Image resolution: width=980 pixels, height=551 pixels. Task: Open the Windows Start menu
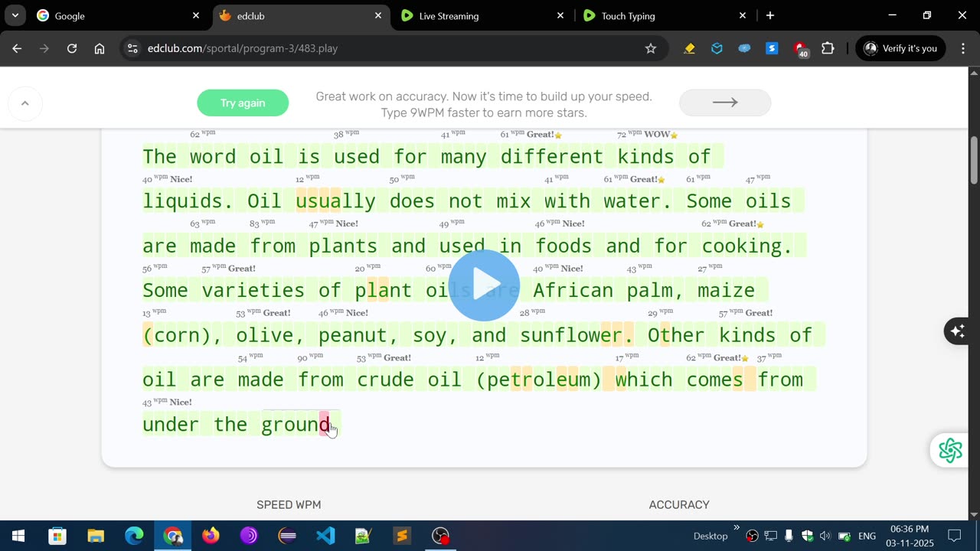coord(18,536)
